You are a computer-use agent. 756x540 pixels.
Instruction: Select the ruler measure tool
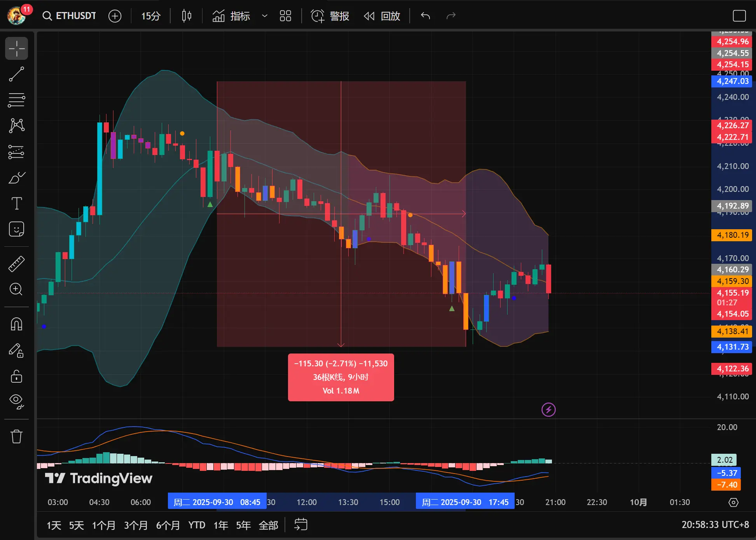pyautogui.click(x=16, y=264)
